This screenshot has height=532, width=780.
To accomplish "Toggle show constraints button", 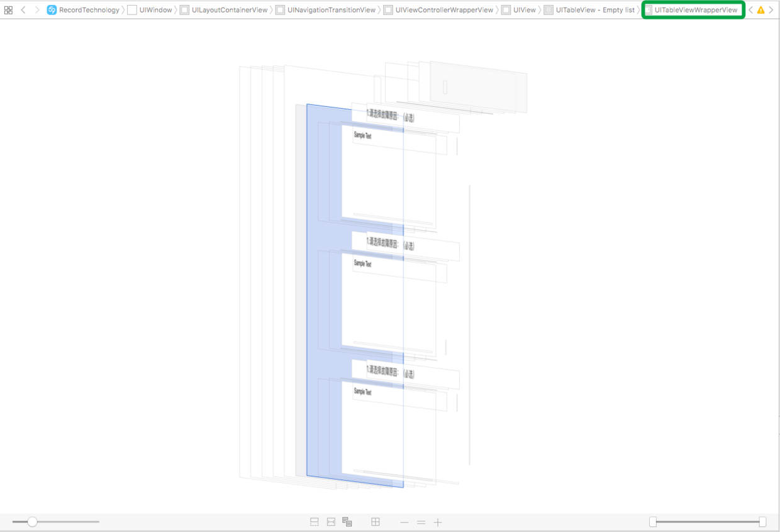I will pos(331,522).
